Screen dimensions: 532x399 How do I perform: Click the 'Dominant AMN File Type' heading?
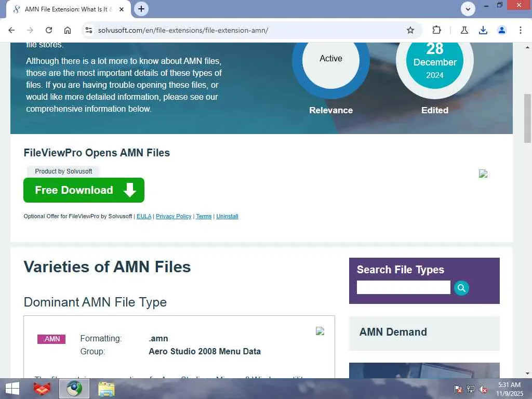pos(95,302)
